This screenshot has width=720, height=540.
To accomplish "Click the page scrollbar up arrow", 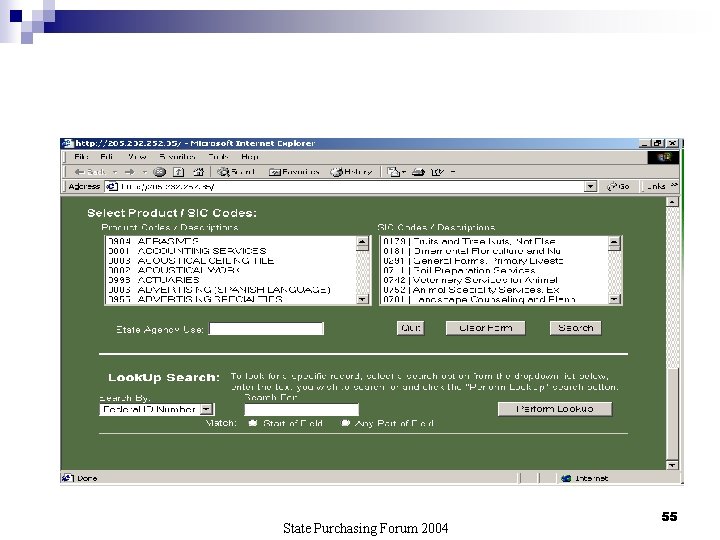I will click(672, 202).
